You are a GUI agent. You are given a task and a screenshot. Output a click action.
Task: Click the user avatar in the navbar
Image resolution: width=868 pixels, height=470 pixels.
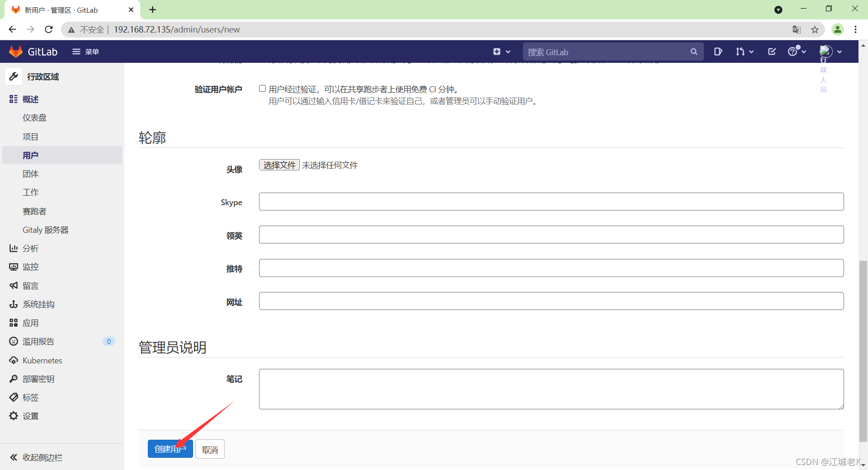[826, 51]
